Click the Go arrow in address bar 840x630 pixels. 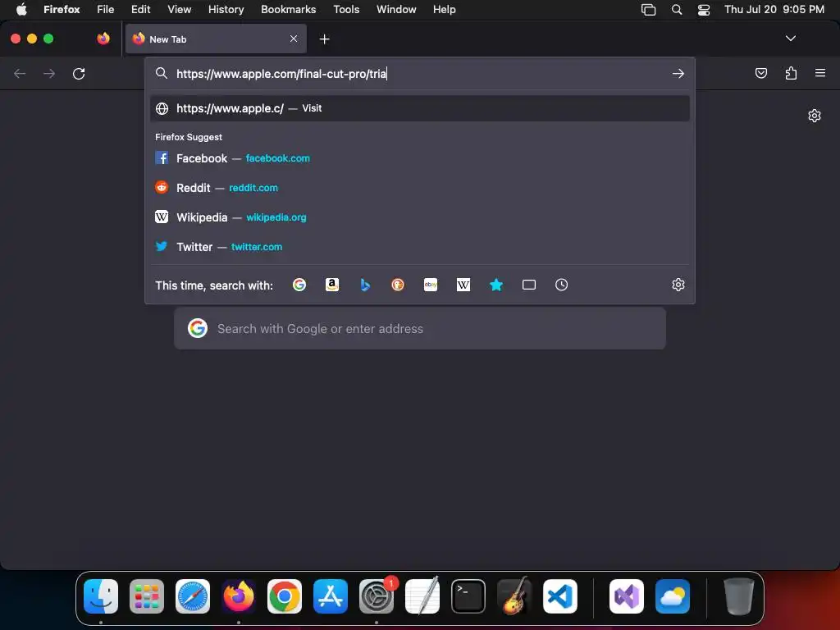(x=678, y=73)
